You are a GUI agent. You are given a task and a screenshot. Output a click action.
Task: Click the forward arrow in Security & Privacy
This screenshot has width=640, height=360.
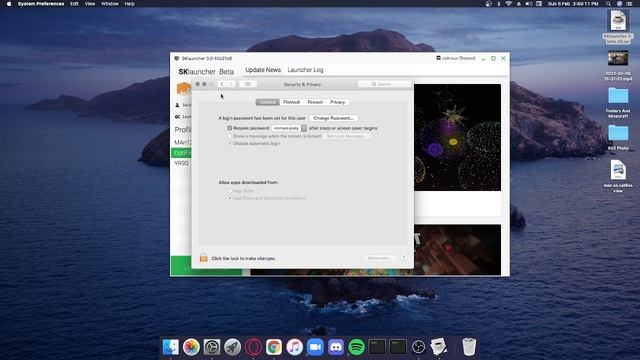pos(231,84)
